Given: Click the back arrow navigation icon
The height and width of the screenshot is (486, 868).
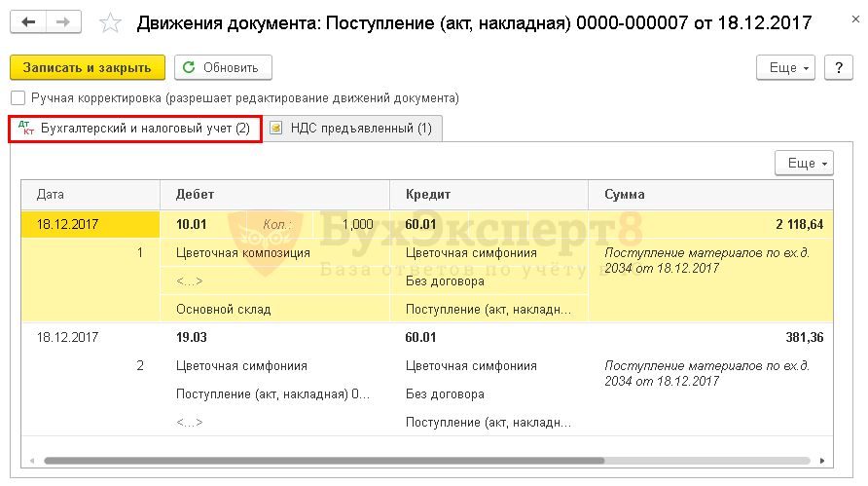Looking at the screenshot, I should pyautogui.click(x=28, y=22).
